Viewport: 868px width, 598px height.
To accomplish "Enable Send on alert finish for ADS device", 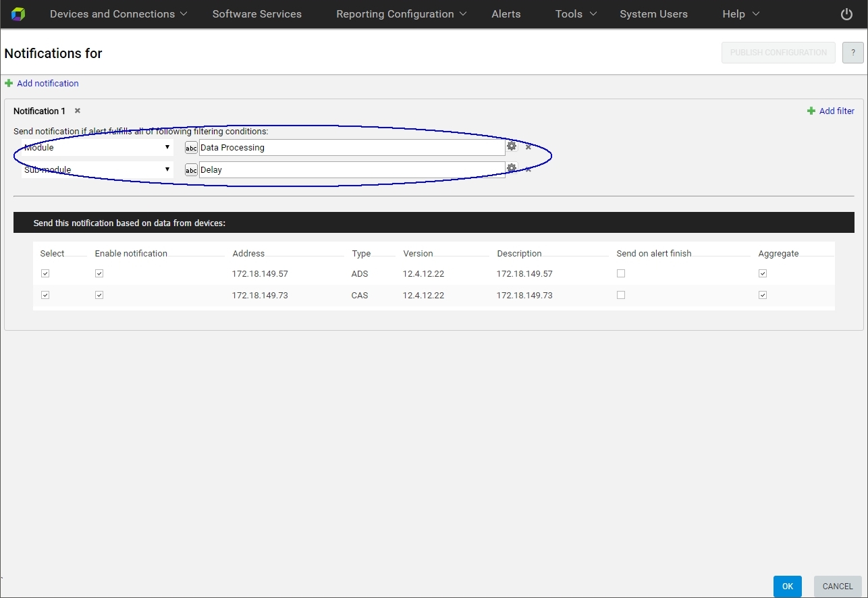I will click(621, 274).
